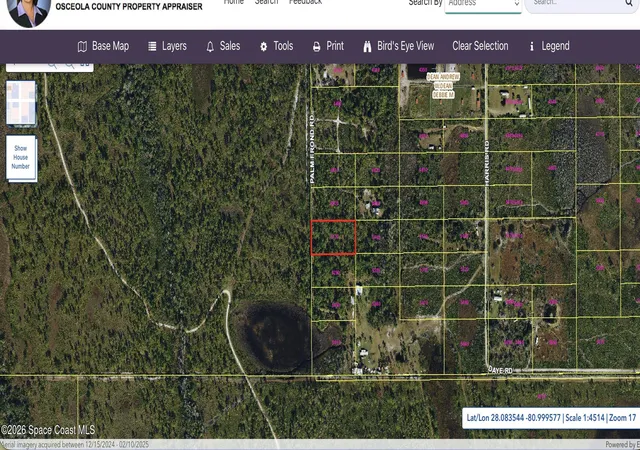640x450 pixels.
Task: Select the red-outlined highlighted parcel
Action: click(333, 237)
